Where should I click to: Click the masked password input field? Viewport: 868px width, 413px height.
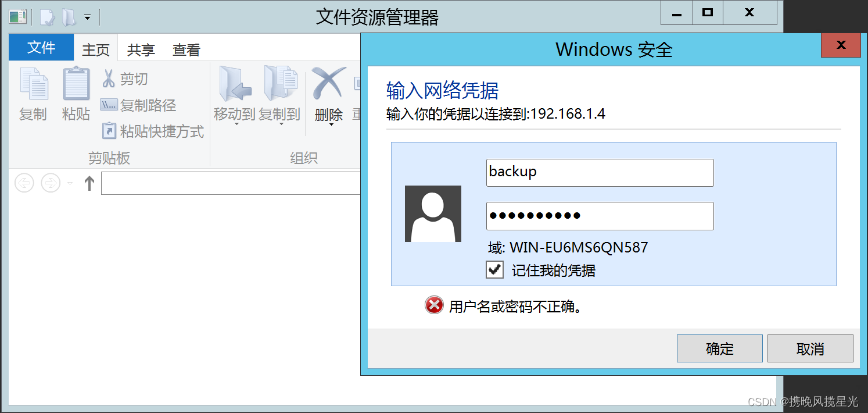600,216
